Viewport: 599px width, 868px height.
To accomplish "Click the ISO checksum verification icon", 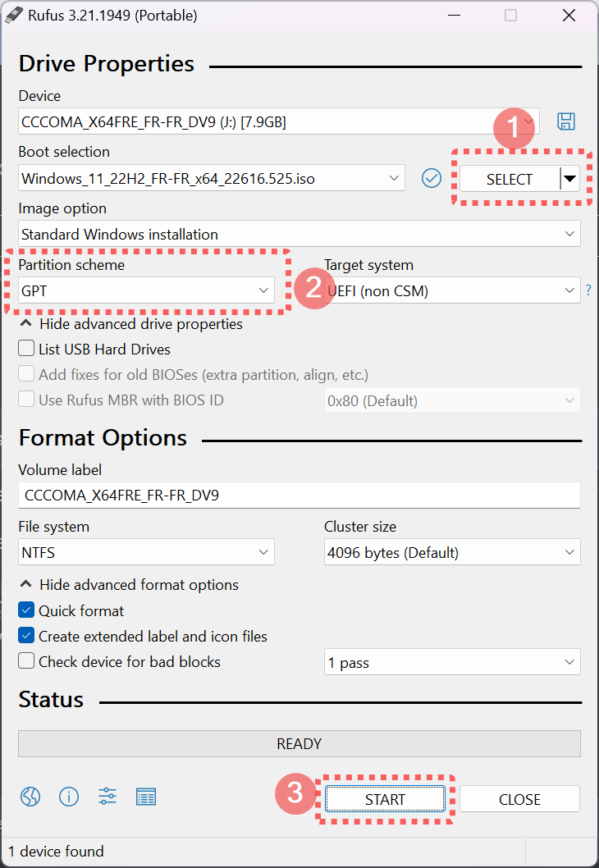I will 432,178.
